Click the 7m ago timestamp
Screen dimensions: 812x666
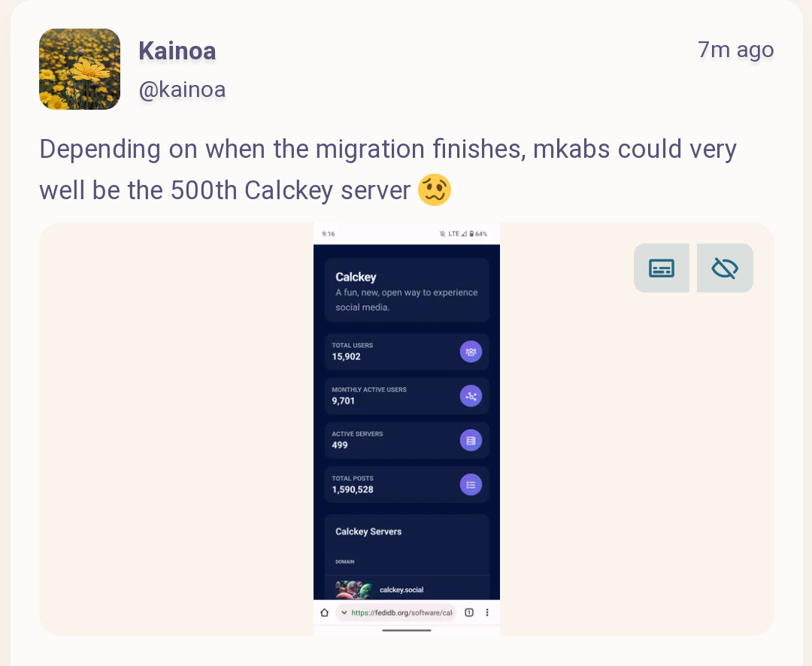point(735,50)
